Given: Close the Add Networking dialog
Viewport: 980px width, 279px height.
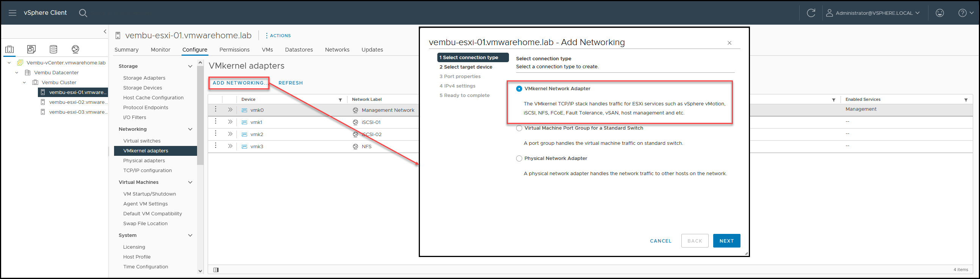Looking at the screenshot, I should [729, 43].
